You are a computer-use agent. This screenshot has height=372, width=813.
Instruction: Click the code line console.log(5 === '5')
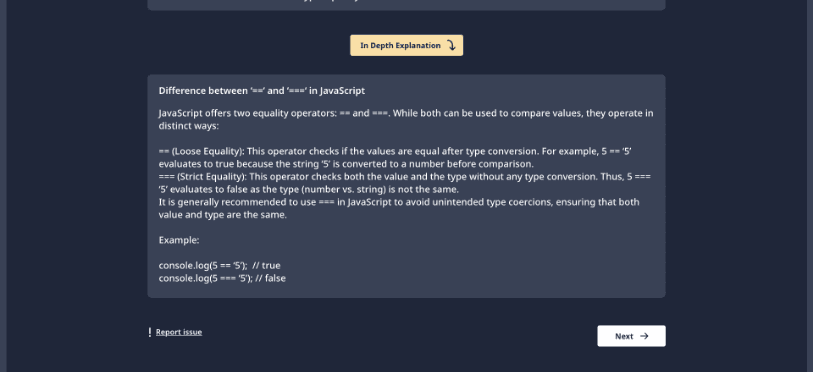point(222,278)
